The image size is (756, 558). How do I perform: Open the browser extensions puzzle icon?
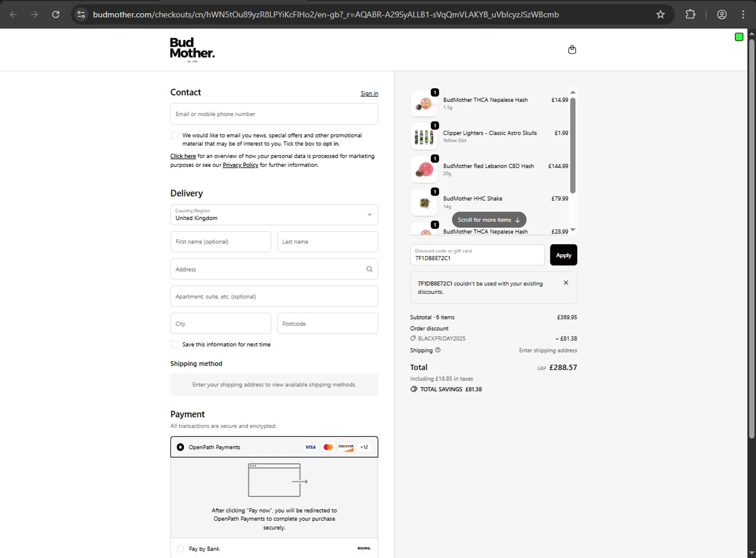pos(690,15)
